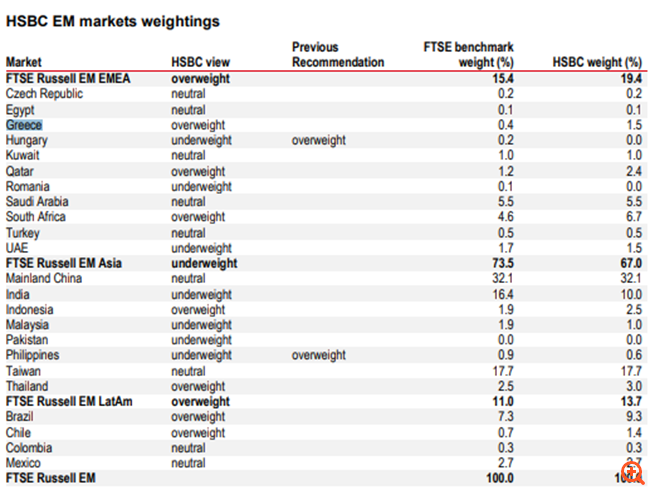Image resolution: width=650 pixels, height=490 pixels.
Task: Click Mexico's FTSE benchmark weight '2.7'
Action: [x=506, y=463]
